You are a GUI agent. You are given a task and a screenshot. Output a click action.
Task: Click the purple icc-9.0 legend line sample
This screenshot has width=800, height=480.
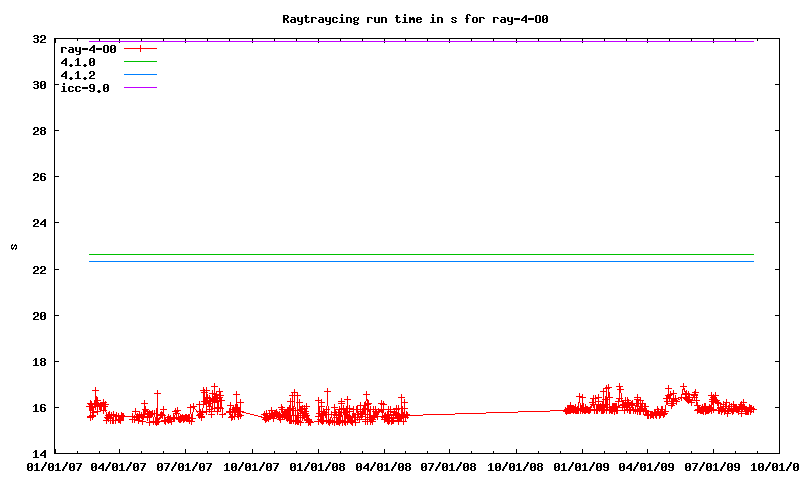(141, 88)
